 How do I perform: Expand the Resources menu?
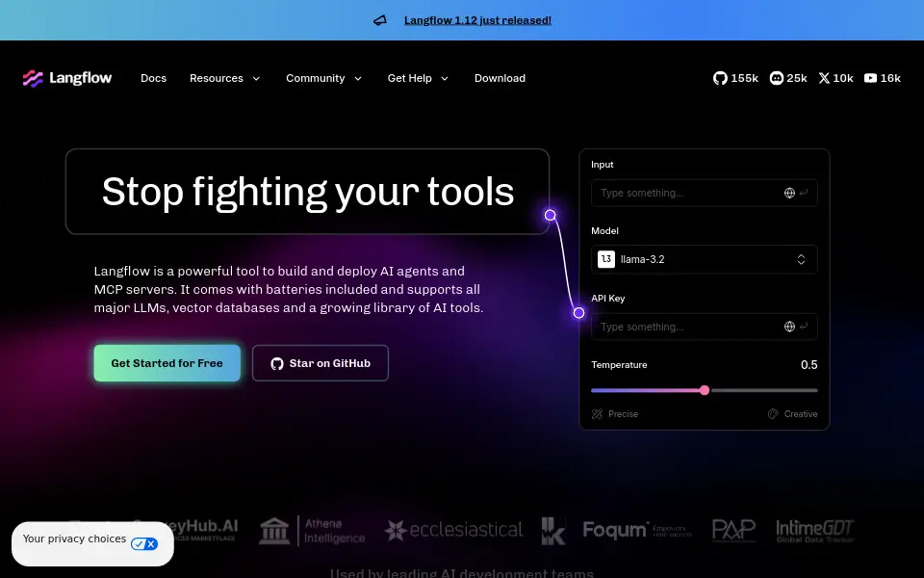tap(224, 78)
